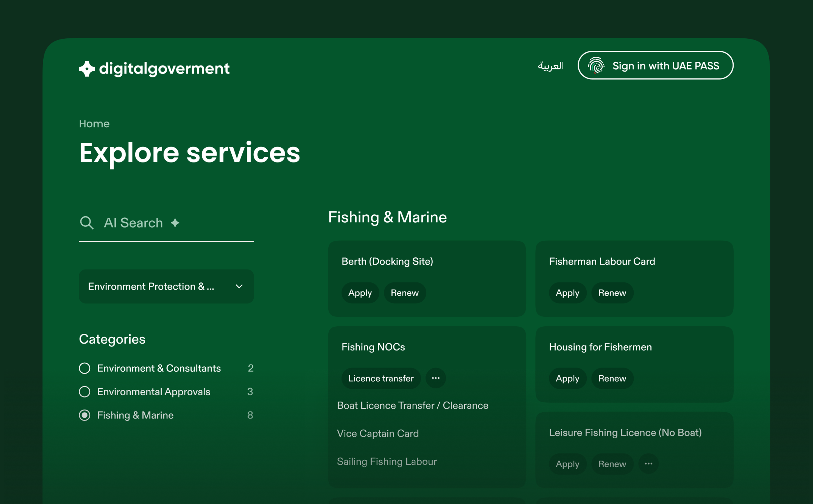This screenshot has width=813, height=504.
Task: Expand the Environment Protection dropdown
Action: tap(166, 286)
